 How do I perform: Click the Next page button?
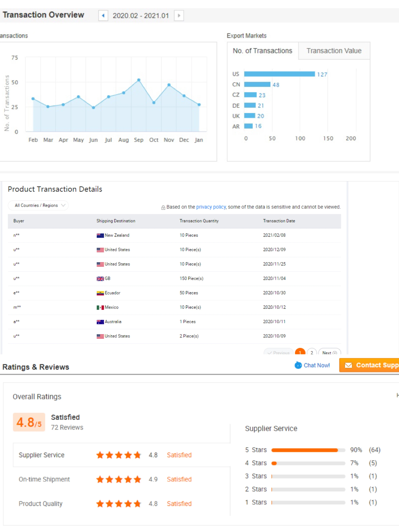pyautogui.click(x=329, y=352)
